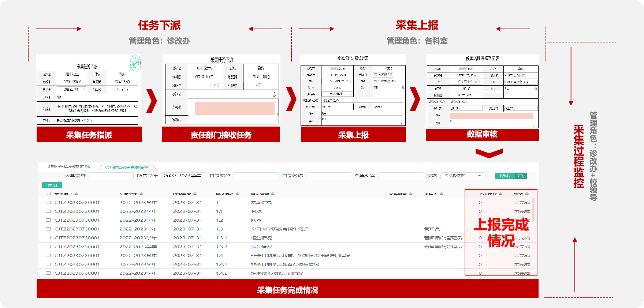Image resolution: width=644 pixels, height=308 pixels.
Task: Click 承办部门 input in 数据审核 form
Action: click(520, 108)
